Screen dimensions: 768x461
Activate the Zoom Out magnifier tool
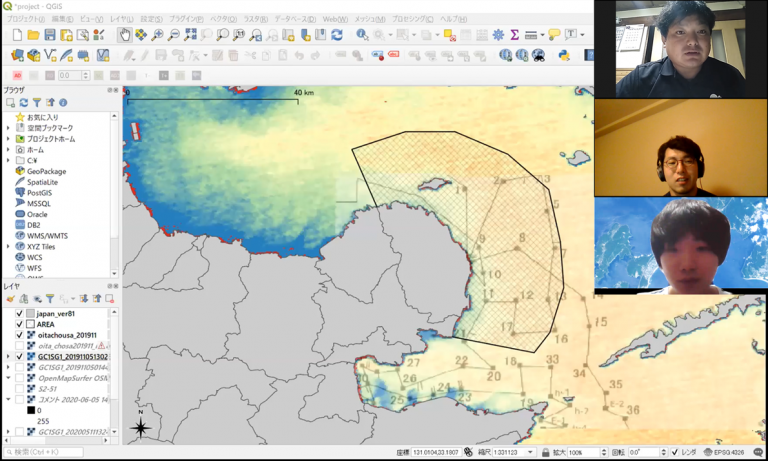click(x=174, y=35)
